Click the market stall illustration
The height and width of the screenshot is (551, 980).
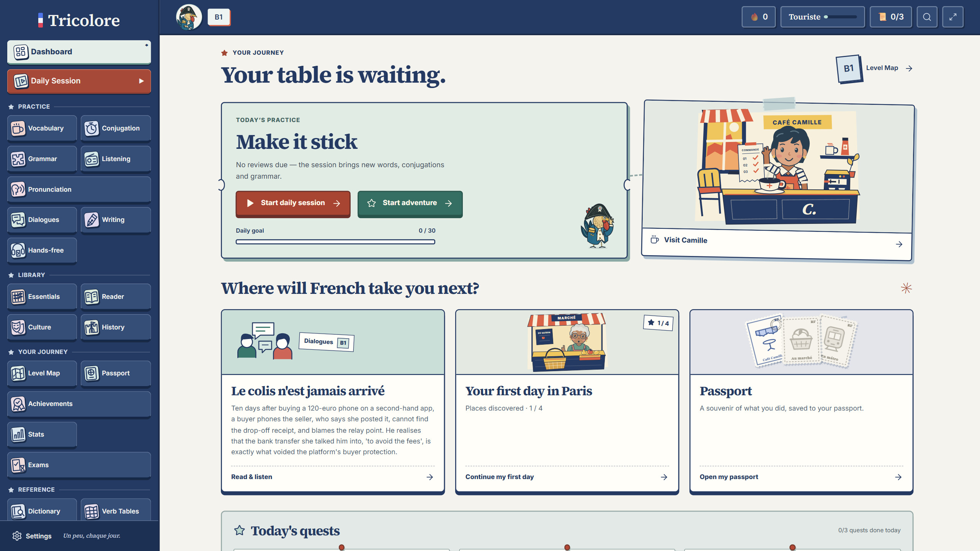(567, 342)
